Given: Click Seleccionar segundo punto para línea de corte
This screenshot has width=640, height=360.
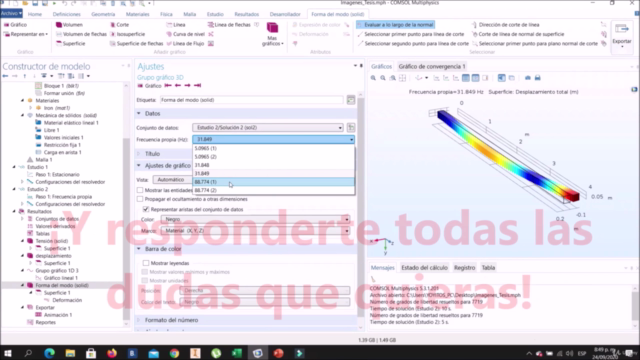Looking at the screenshot, I should (x=413, y=44).
